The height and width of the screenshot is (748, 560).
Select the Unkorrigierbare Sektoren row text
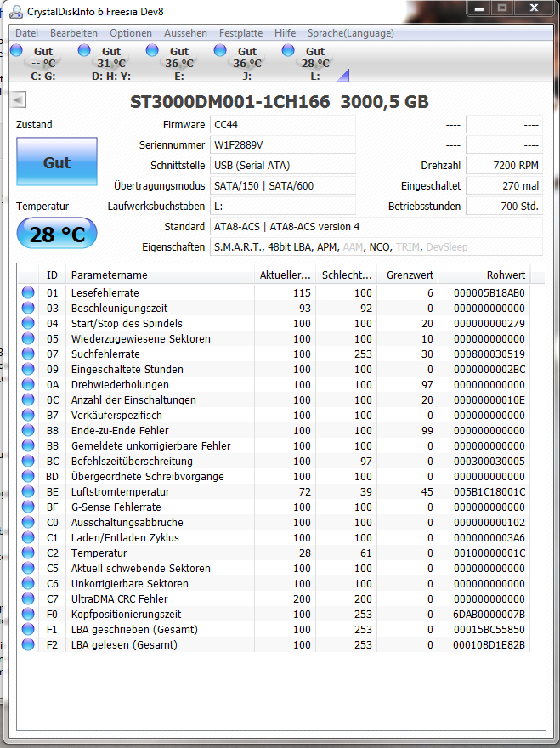coord(130,583)
